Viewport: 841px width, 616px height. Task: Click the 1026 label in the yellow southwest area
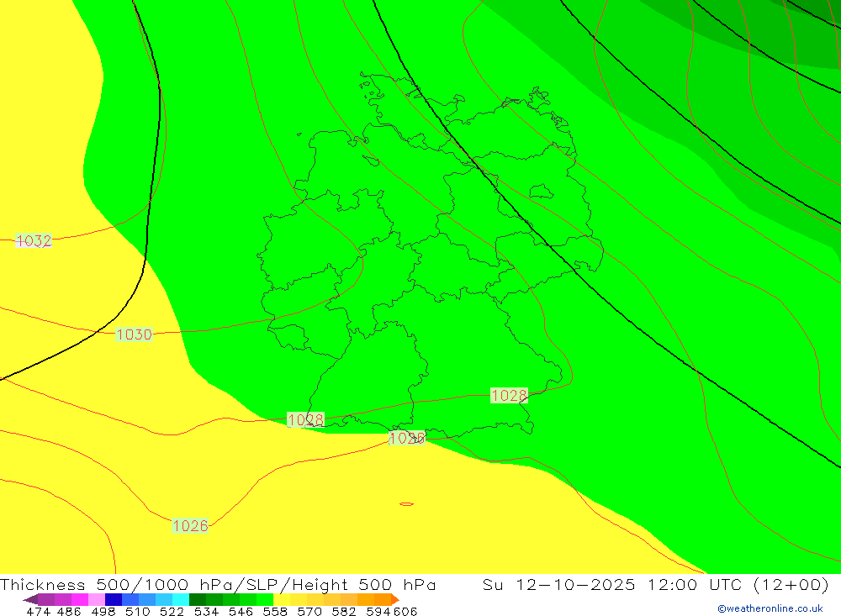[x=190, y=525]
